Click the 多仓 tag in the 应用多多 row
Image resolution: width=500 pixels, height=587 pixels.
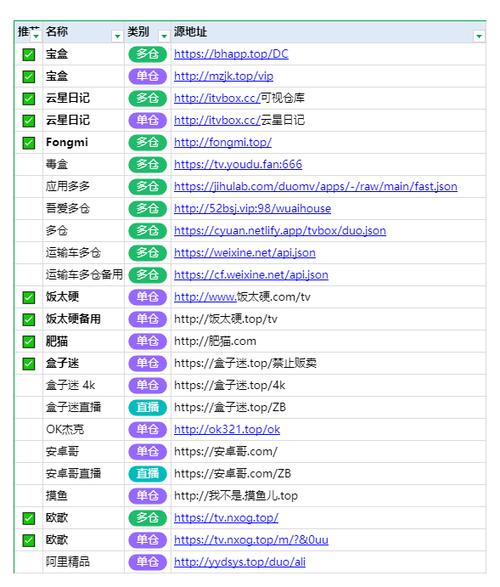point(147,186)
